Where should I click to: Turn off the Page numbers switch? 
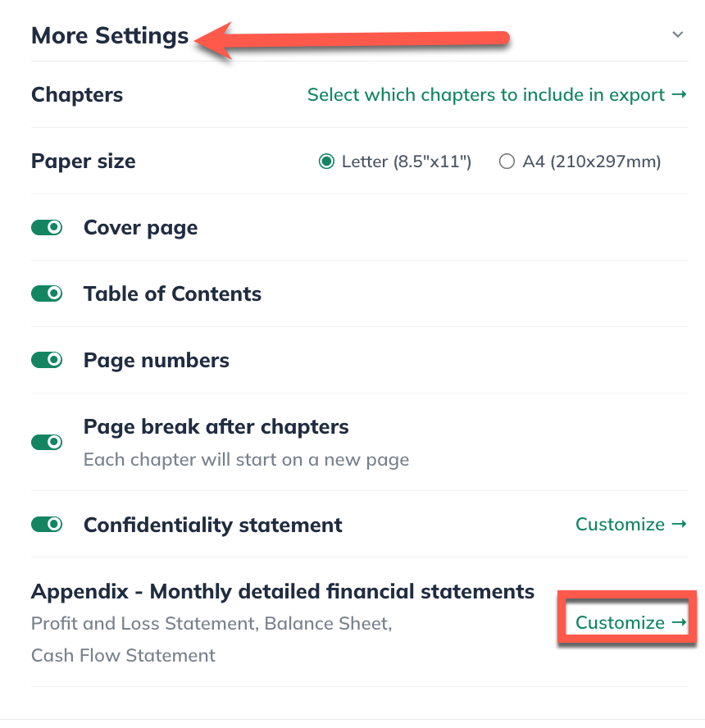(47, 360)
